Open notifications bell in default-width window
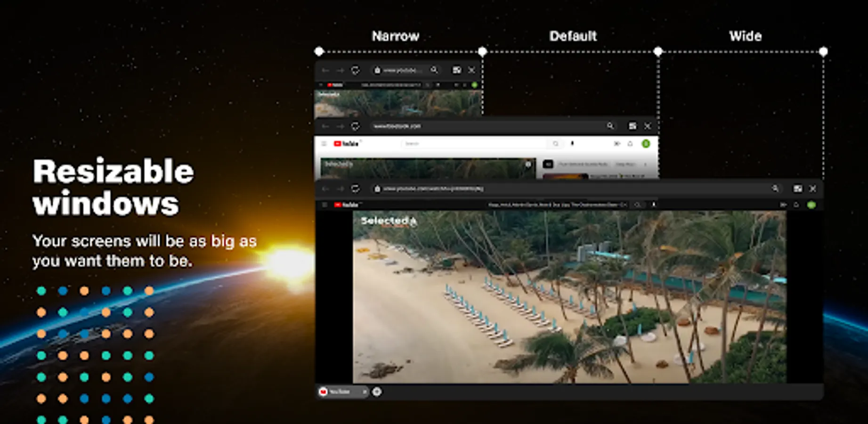 coord(630,144)
